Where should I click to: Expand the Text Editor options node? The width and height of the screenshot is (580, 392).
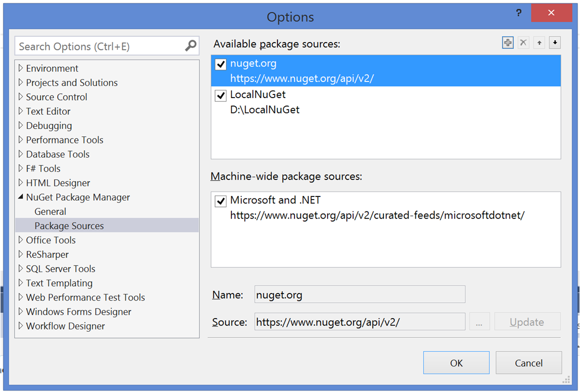point(20,111)
